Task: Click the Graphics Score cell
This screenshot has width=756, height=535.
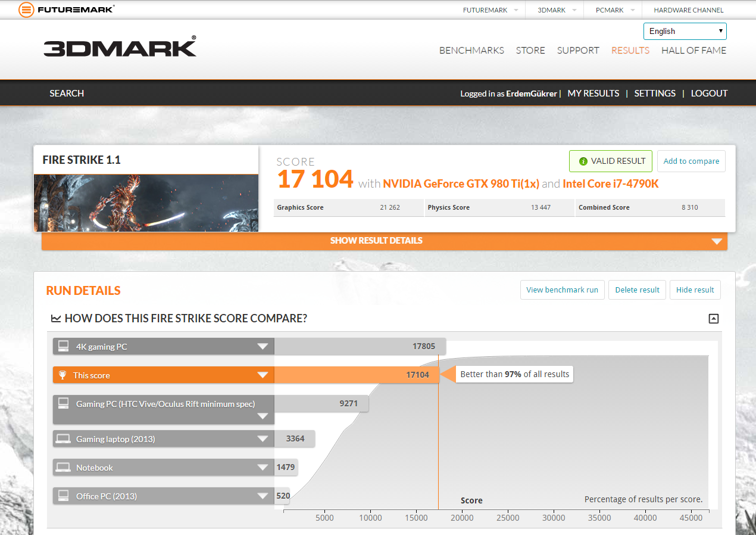Action: click(x=348, y=207)
